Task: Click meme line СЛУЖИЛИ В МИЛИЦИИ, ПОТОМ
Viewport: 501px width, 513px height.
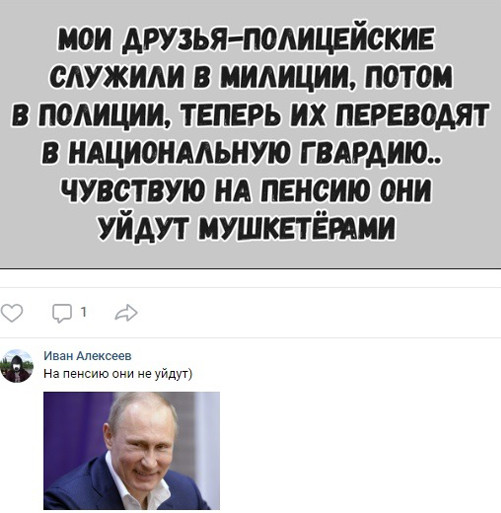Action: tap(251, 77)
